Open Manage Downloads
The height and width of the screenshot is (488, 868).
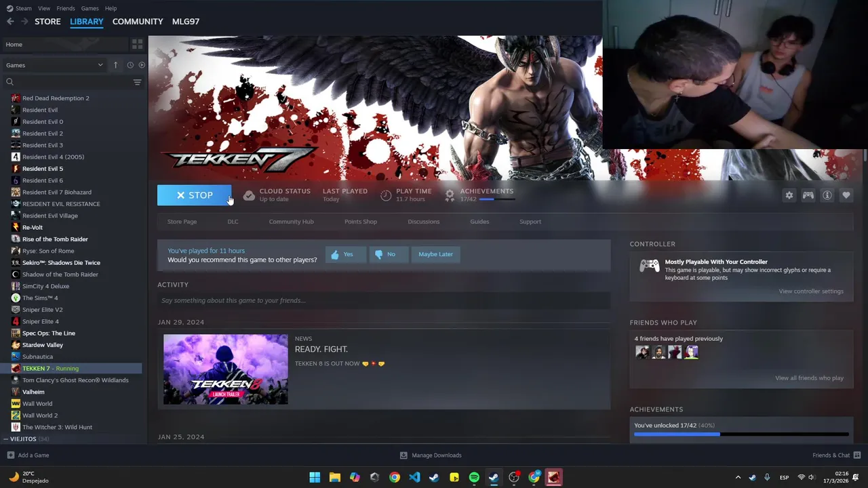coord(431,455)
